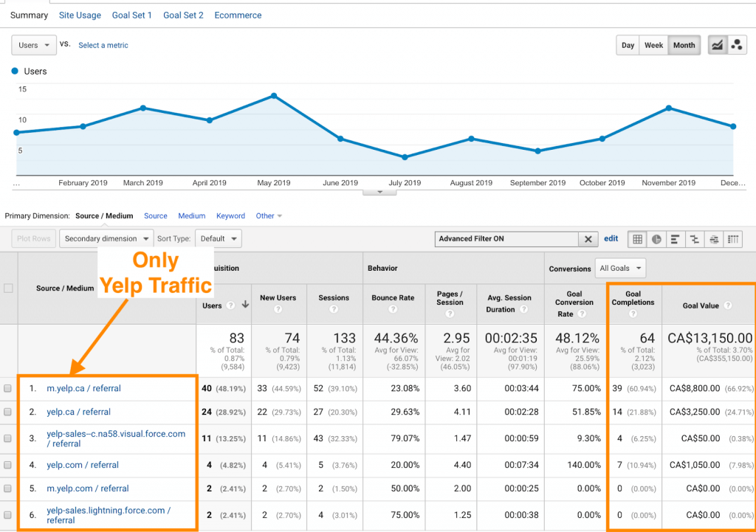The width and height of the screenshot is (756, 532).
Task: Open help icon beside Goal Value
Action: point(728,305)
